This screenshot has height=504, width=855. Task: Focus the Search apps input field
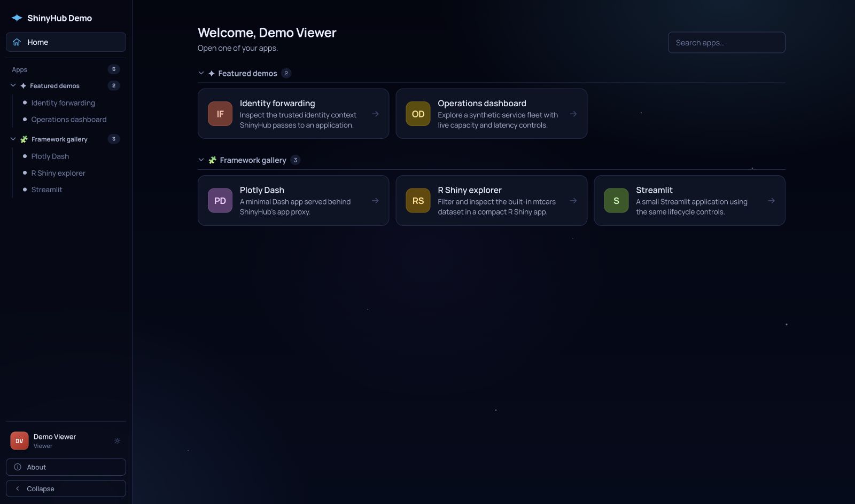coord(726,43)
